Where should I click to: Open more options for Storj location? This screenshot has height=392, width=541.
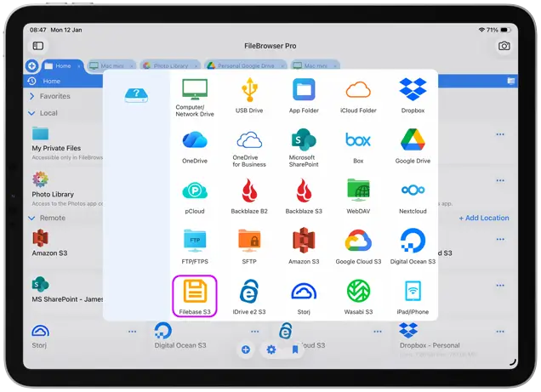pyautogui.click(x=132, y=332)
